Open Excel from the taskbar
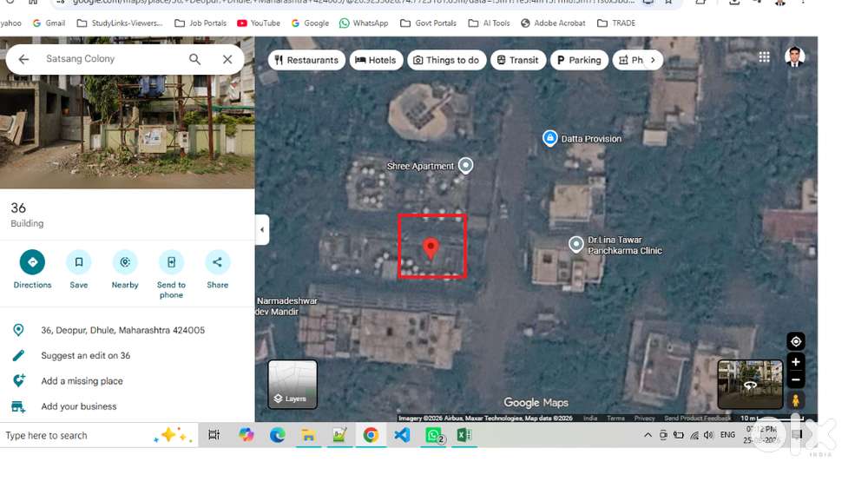This screenshot has height=488, width=868. coord(464,435)
